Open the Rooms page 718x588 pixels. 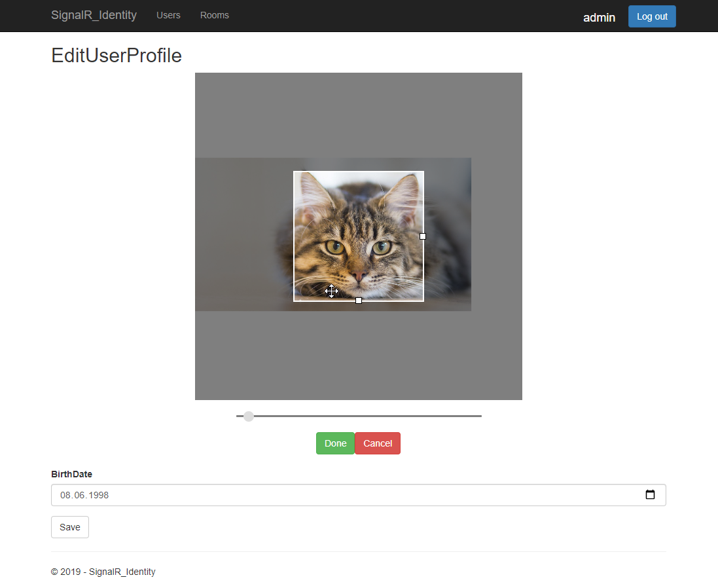click(x=215, y=15)
